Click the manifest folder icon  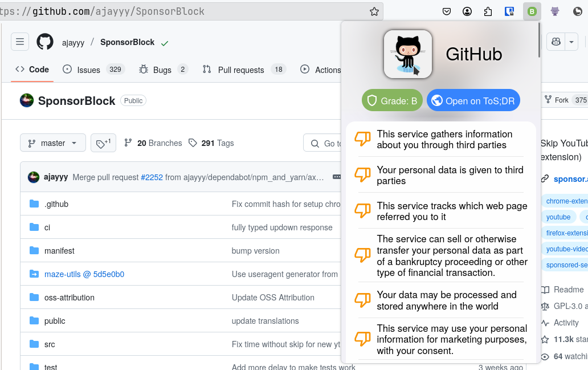[x=34, y=250]
